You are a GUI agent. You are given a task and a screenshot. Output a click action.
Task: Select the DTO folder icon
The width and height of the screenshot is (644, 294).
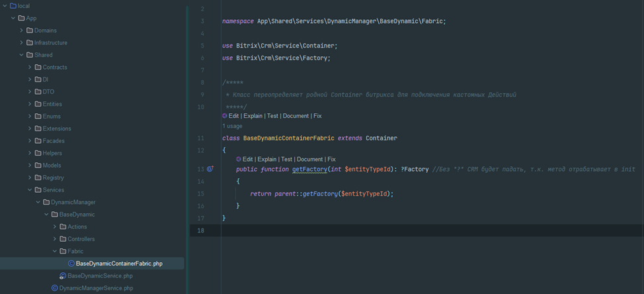coord(38,91)
